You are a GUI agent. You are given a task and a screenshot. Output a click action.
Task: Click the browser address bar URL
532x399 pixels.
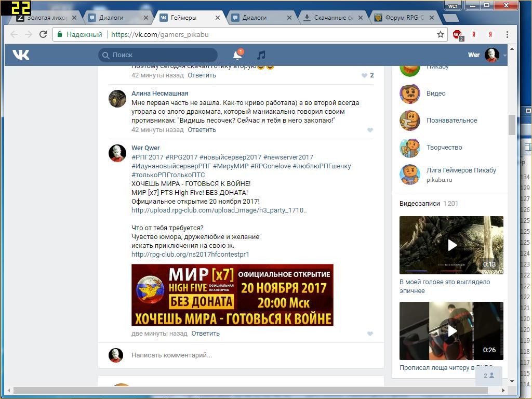(160, 35)
